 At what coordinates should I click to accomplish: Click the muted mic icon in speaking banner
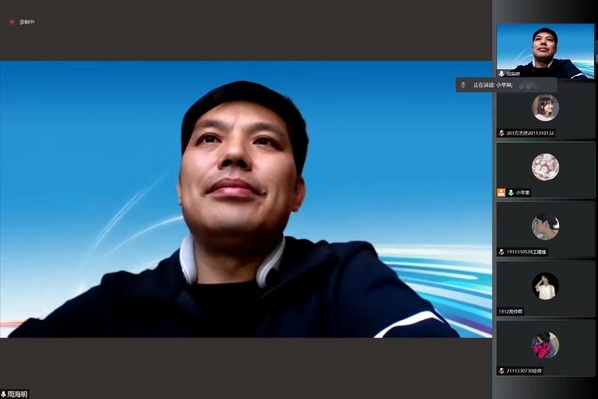463,85
